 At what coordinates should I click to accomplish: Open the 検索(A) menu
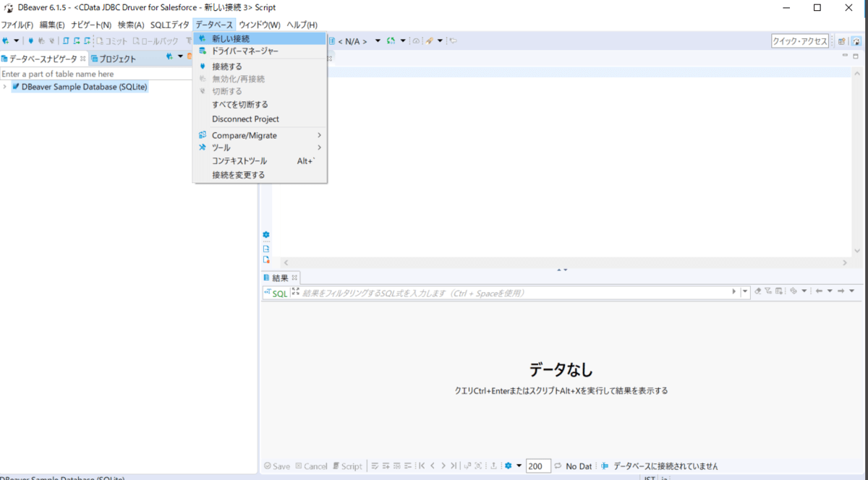tap(131, 25)
